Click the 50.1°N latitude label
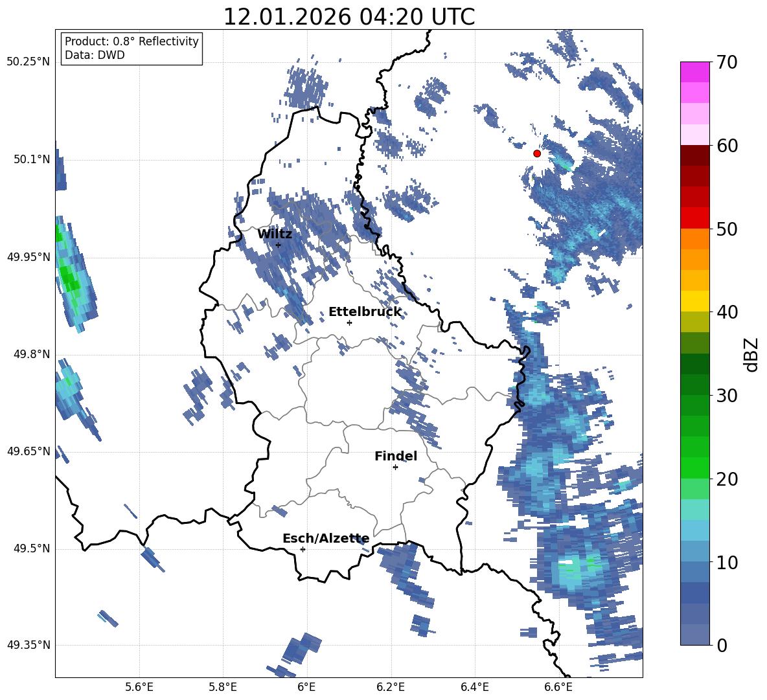 click(x=32, y=159)
